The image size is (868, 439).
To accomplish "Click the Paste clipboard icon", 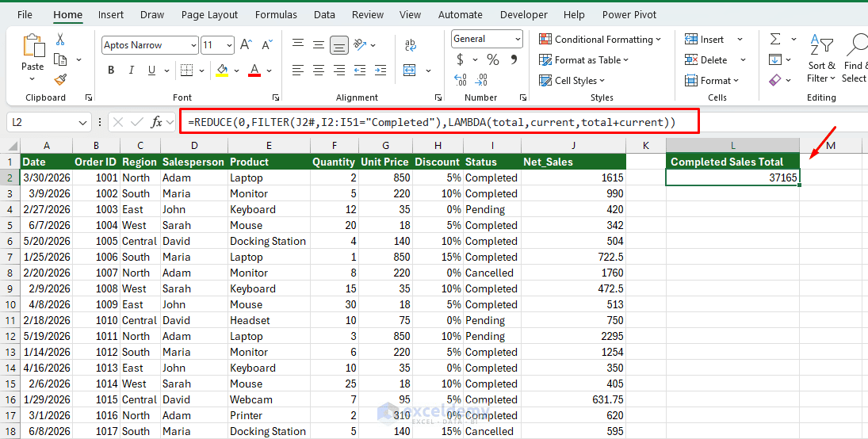I will coord(33,45).
